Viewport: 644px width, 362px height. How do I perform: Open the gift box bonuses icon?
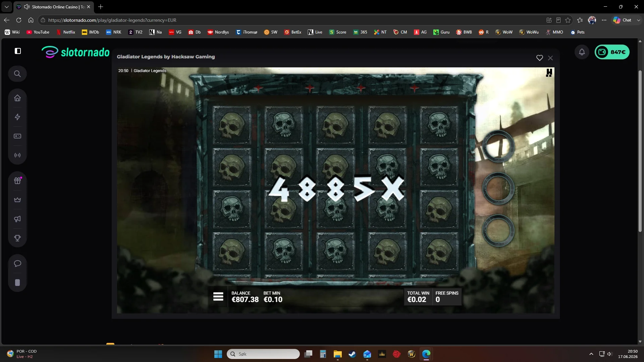click(x=17, y=181)
